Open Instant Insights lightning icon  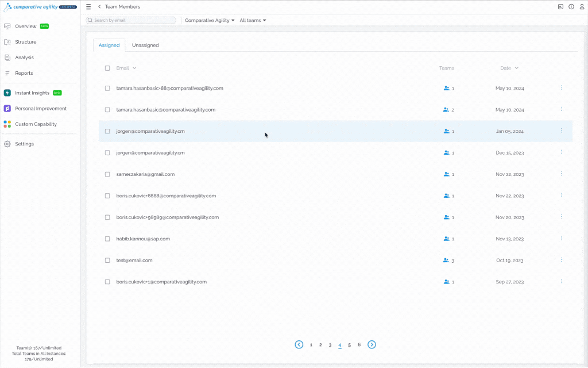(7, 93)
